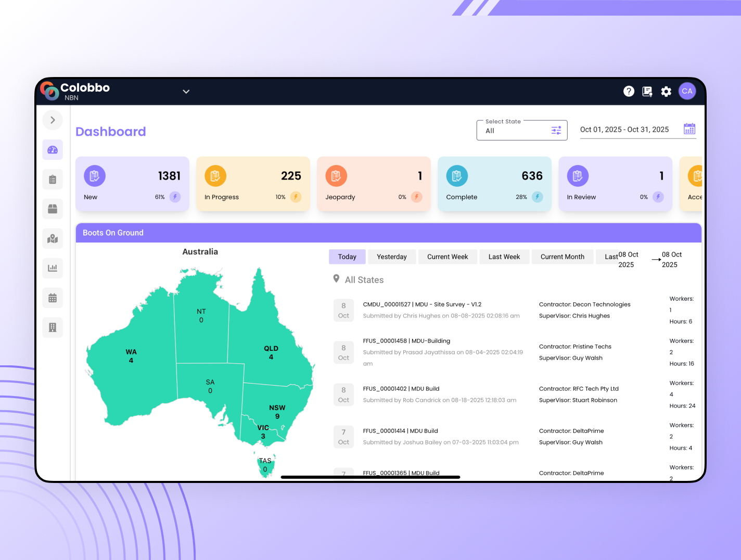Open the analytics bar chart sidebar icon

coord(53,268)
